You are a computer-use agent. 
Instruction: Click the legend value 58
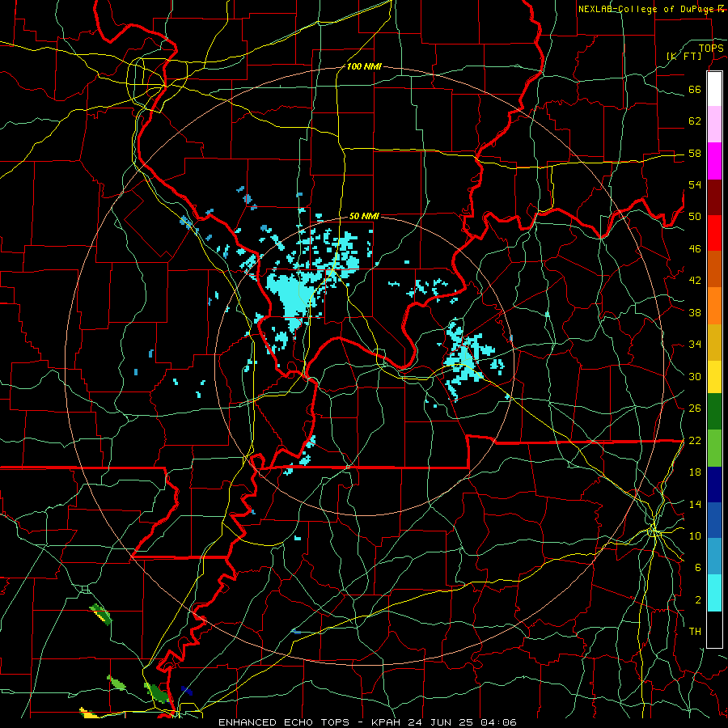click(695, 153)
